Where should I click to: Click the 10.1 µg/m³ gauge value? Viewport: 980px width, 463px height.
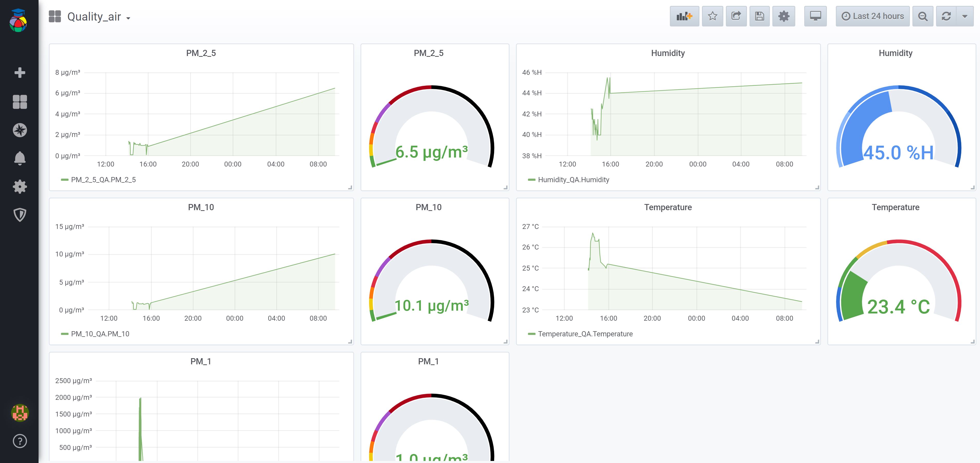coord(431,305)
